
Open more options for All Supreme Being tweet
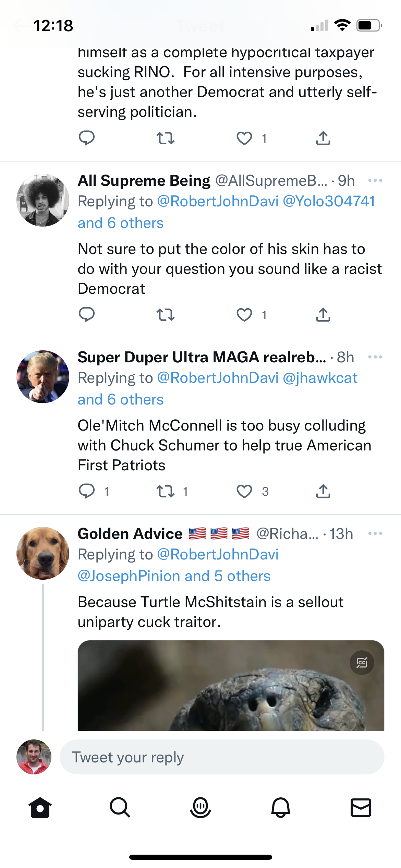(375, 181)
